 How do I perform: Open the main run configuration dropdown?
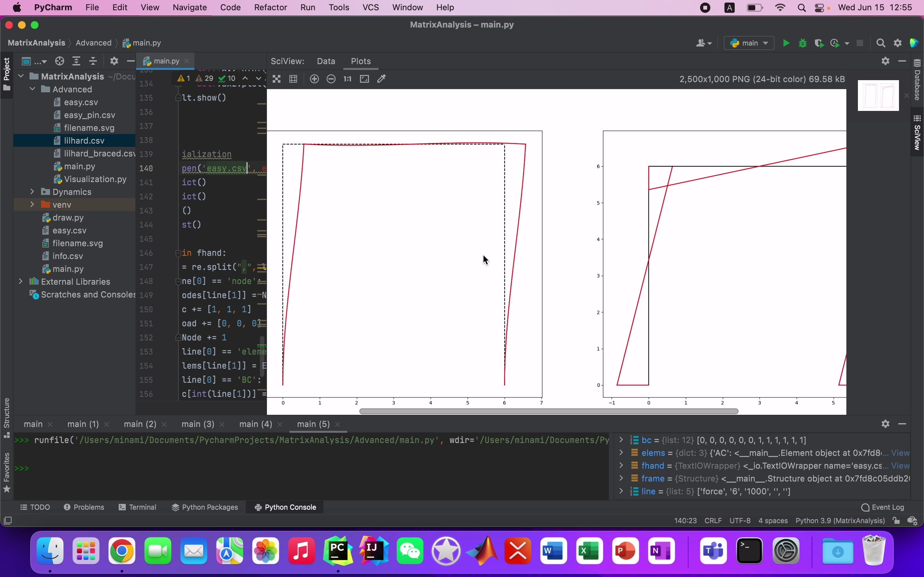point(749,43)
